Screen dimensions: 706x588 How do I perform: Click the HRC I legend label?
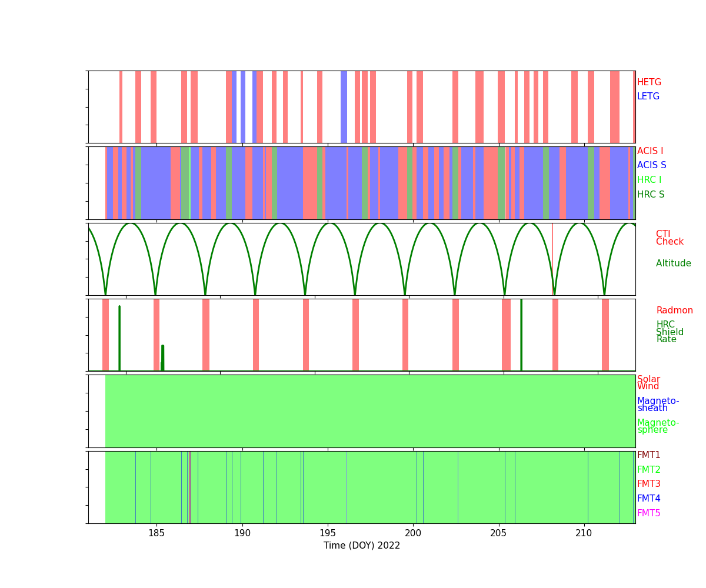point(649,180)
